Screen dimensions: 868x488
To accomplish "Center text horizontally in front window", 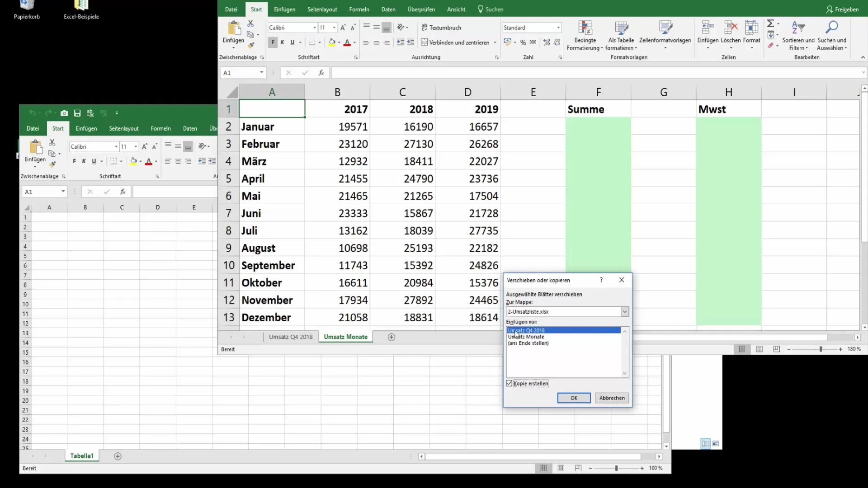I will click(x=377, y=42).
